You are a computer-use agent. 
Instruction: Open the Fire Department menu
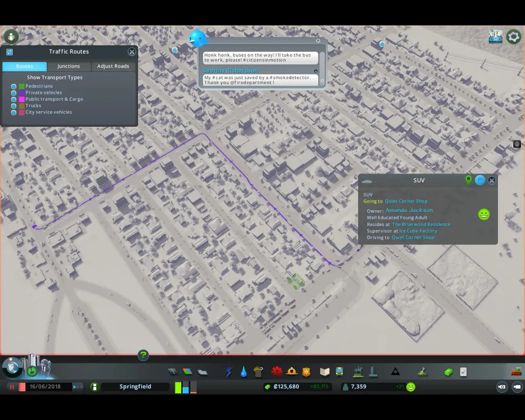pos(292,372)
